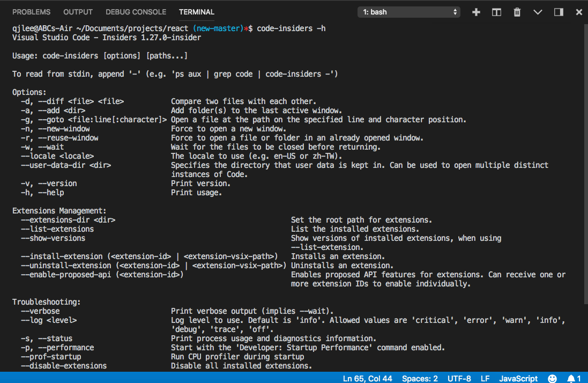This screenshot has width=588, height=383.
Task: Click the '--prof-startup' option
Action: click(51, 357)
